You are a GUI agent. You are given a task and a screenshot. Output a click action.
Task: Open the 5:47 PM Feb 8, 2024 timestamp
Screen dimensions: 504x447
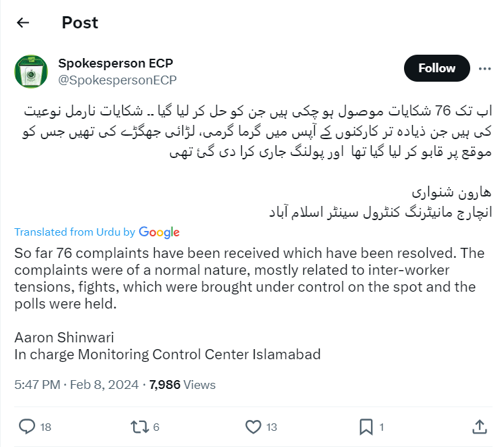(76, 385)
